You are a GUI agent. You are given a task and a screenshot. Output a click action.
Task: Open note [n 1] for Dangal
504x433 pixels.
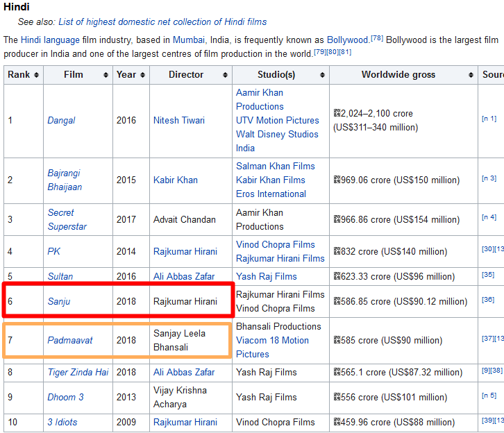[489, 119]
